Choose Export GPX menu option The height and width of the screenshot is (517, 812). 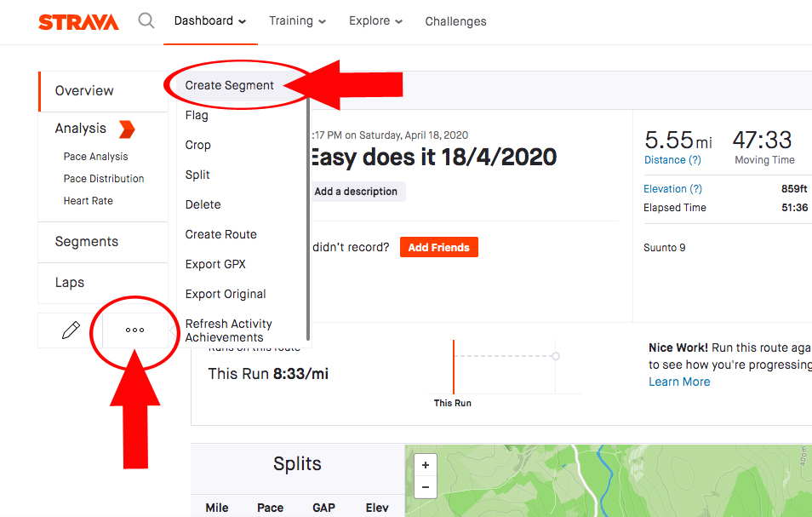tap(215, 264)
